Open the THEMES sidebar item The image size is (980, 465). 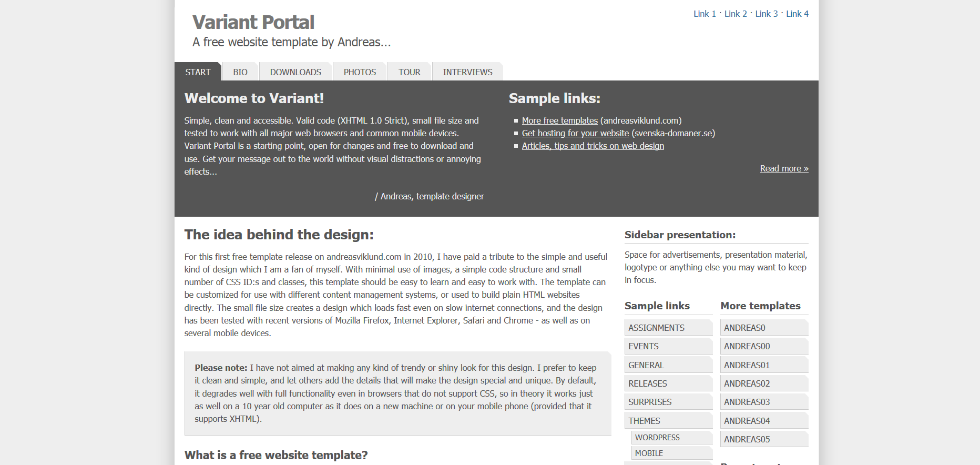(x=644, y=421)
